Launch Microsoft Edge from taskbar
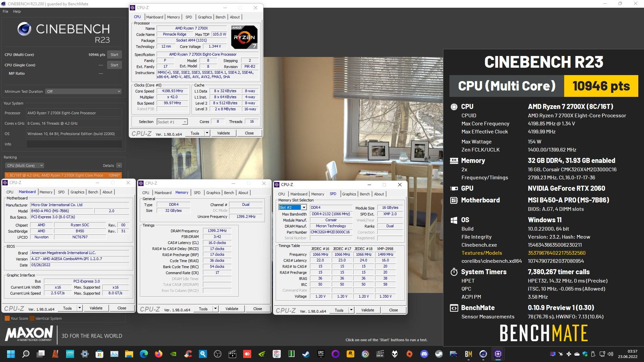Viewport: 644px width, 362px height. click(144, 354)
